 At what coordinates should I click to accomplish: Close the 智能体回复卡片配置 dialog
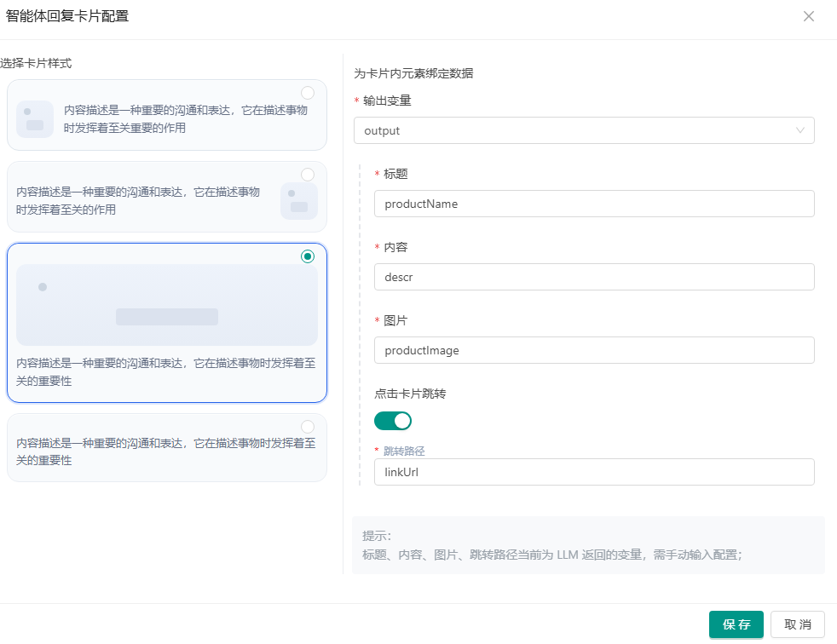point(808,16)
